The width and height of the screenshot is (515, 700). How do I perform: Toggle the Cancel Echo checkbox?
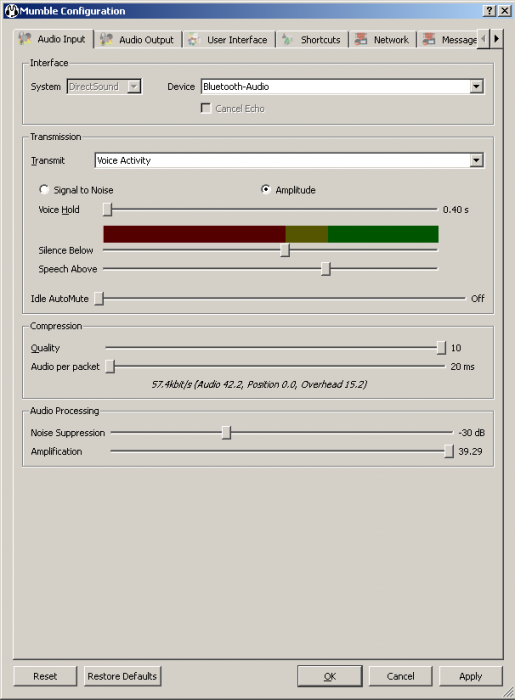(x=206, y=108)
